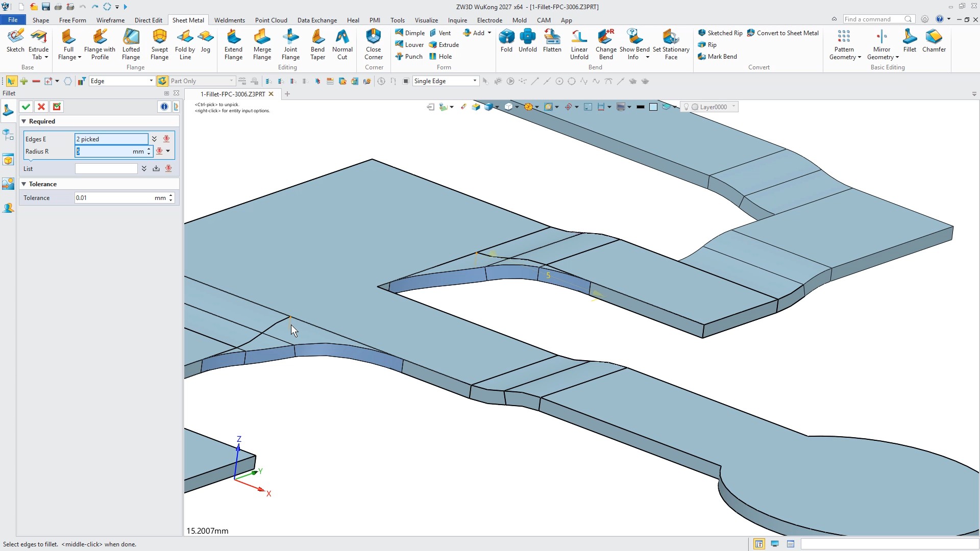Click the Tolerance value field
Viewport: 980px width, 551px height.
click(x=121, y=198)
